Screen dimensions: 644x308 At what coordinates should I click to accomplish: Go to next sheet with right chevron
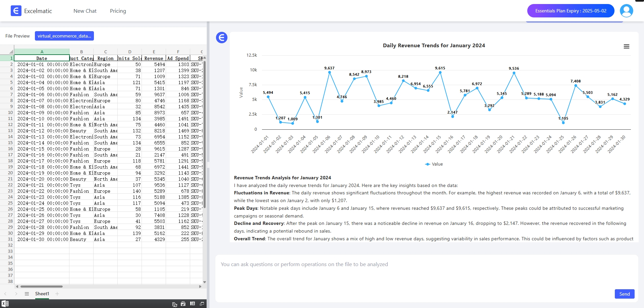[x=16, y=294]
